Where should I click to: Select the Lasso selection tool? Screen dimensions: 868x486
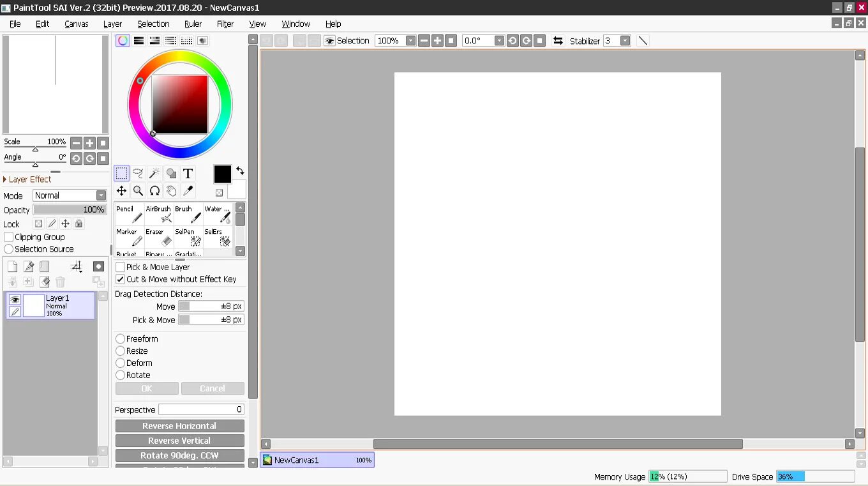pos(138,173)
